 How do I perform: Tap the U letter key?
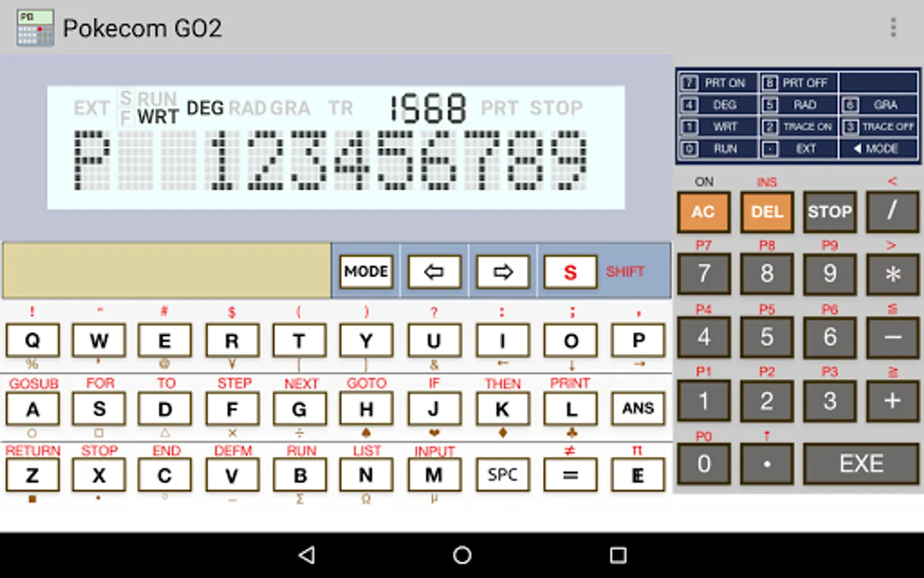point(434,340)
